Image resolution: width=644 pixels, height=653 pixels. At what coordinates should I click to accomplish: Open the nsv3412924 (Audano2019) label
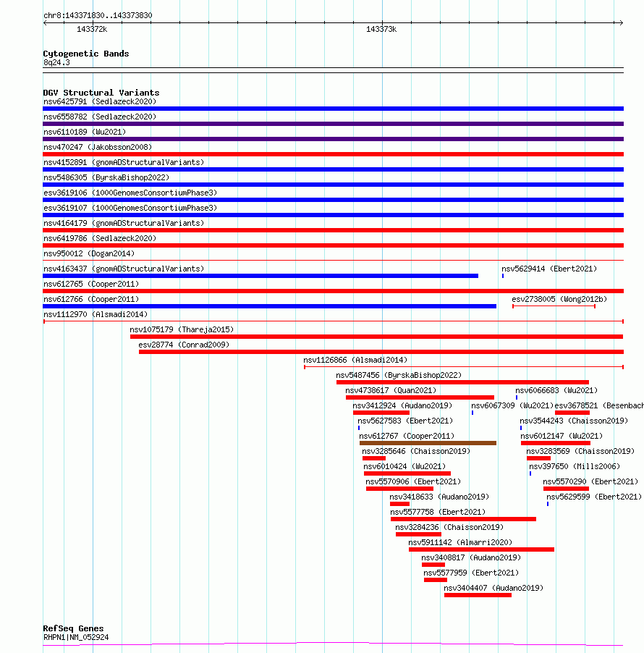tap(402, 405)
